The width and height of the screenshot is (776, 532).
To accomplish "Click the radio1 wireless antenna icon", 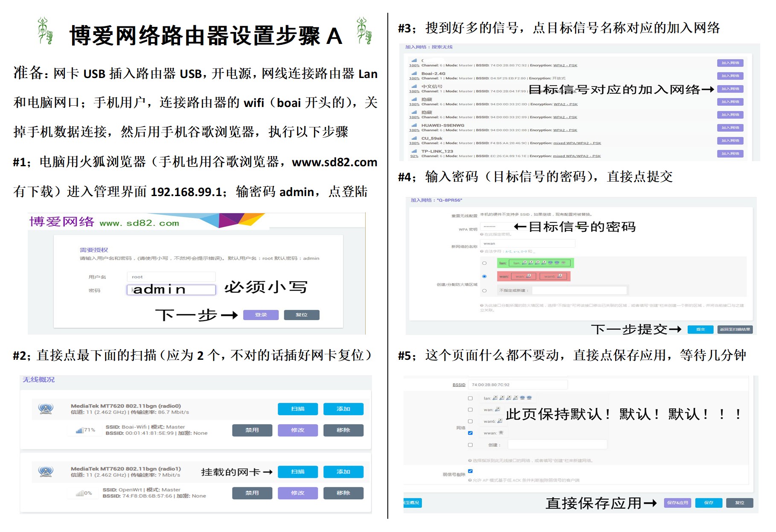I will 45,471.
